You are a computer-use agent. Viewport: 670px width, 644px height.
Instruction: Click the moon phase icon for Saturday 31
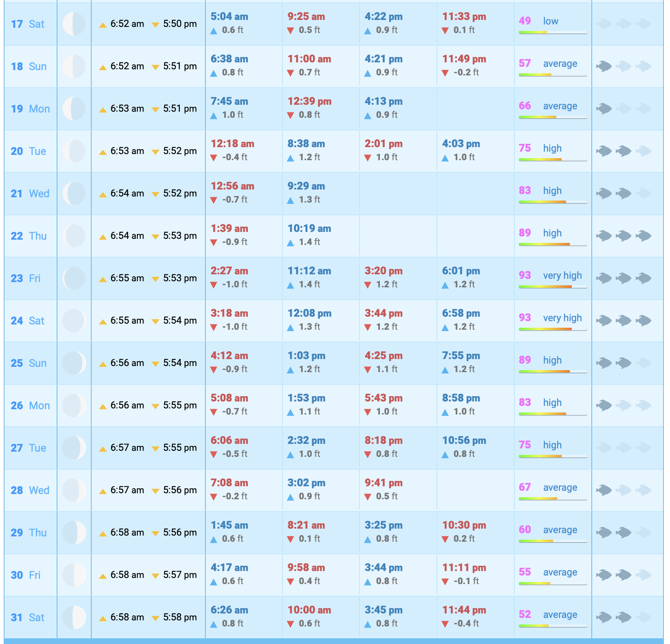coord(74,618)
